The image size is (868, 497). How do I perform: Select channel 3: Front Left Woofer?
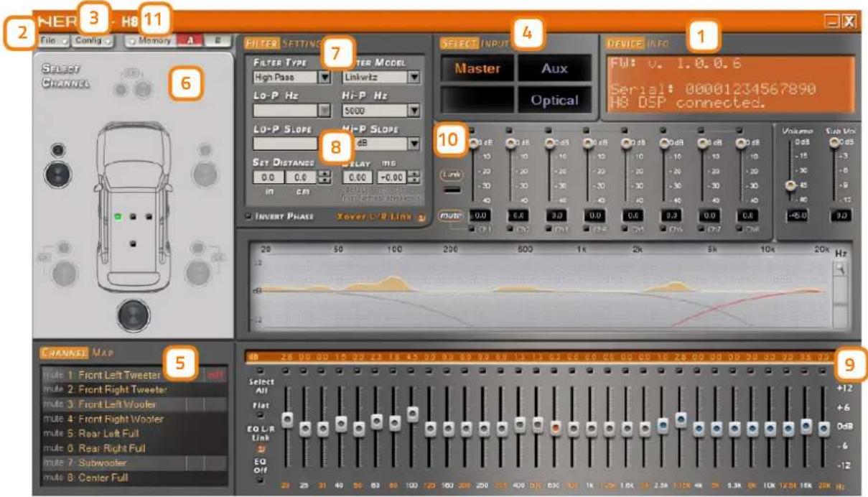(134, 404)
